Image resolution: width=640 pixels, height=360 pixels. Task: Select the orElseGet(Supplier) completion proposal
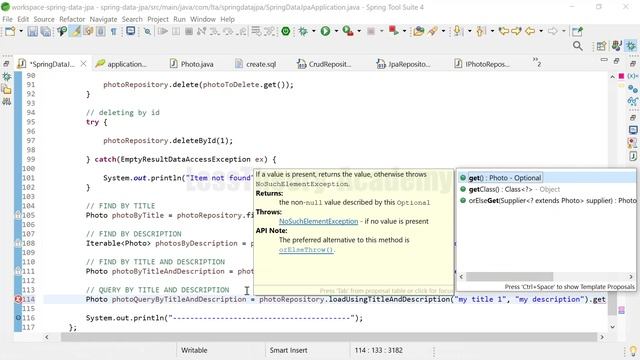(547, 200)
